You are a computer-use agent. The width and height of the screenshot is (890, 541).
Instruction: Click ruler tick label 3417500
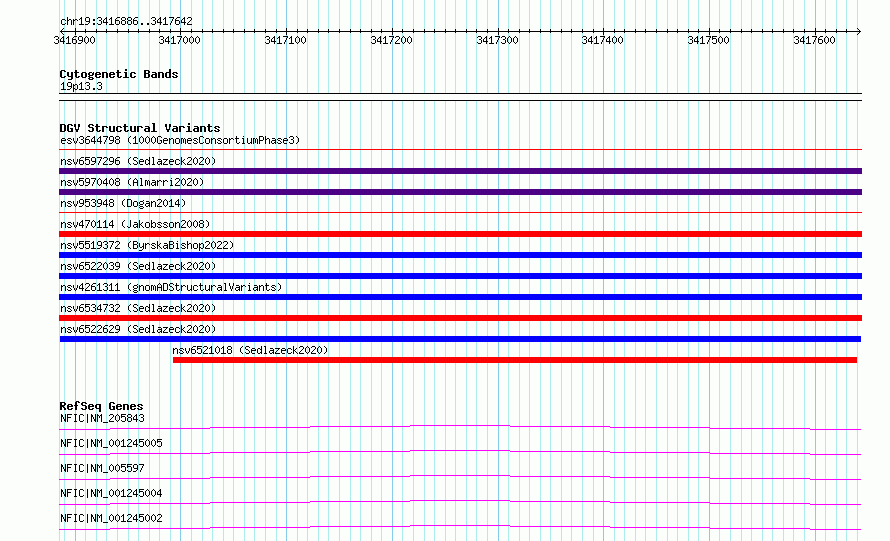coord(708,40)
